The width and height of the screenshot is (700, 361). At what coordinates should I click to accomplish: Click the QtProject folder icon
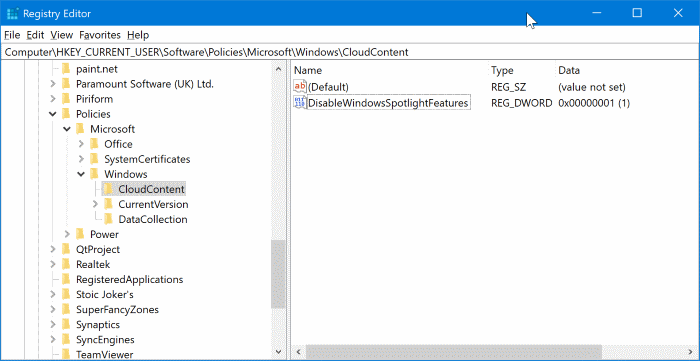click(x=66, y=249)
